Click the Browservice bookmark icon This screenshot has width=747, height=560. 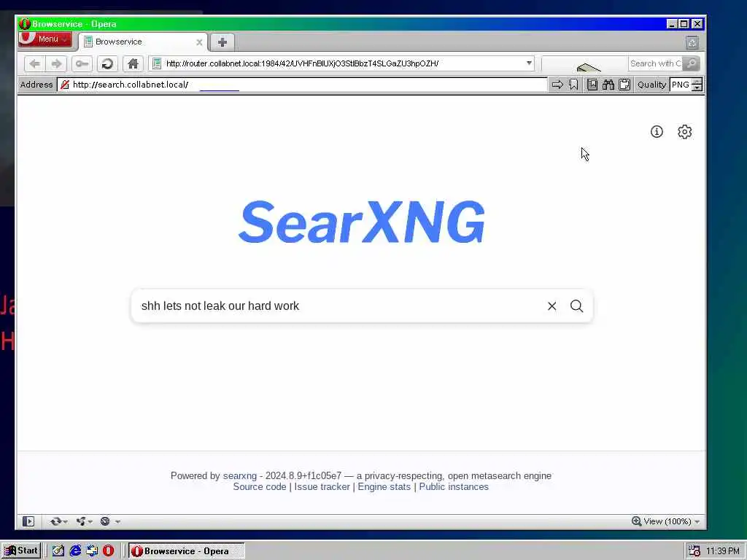click(573, 85)
